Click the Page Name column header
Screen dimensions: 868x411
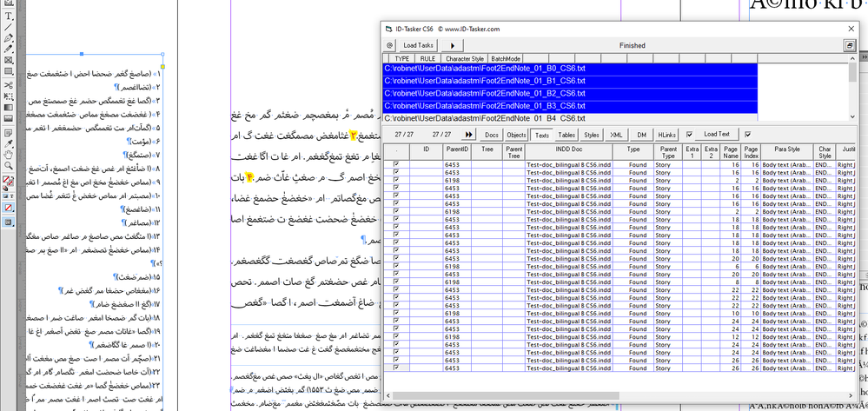(x=731, y=152)
